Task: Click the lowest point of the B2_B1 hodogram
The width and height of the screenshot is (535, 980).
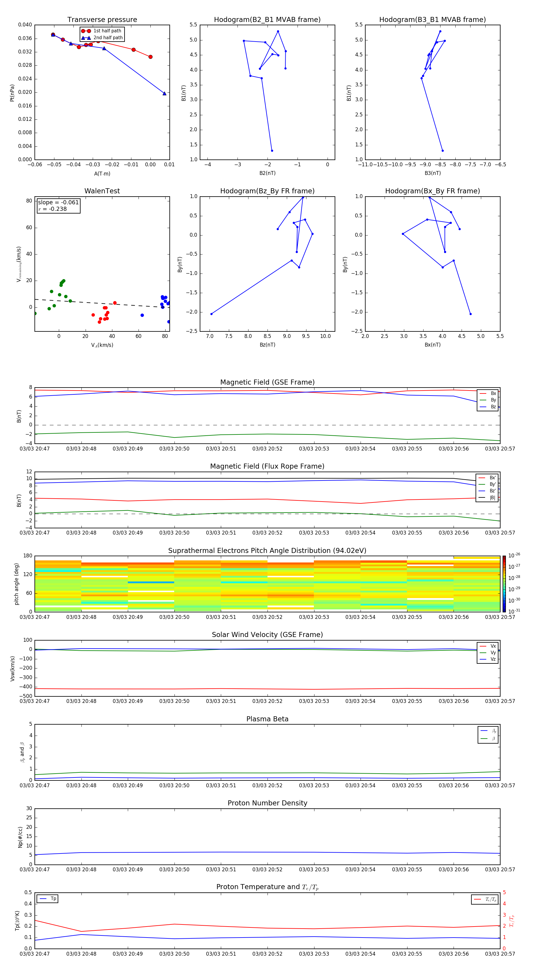Action: pyautogui.click(x=272, y=151)
